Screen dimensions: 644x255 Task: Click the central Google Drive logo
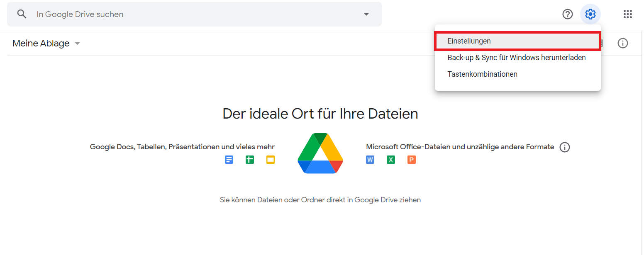320,153
